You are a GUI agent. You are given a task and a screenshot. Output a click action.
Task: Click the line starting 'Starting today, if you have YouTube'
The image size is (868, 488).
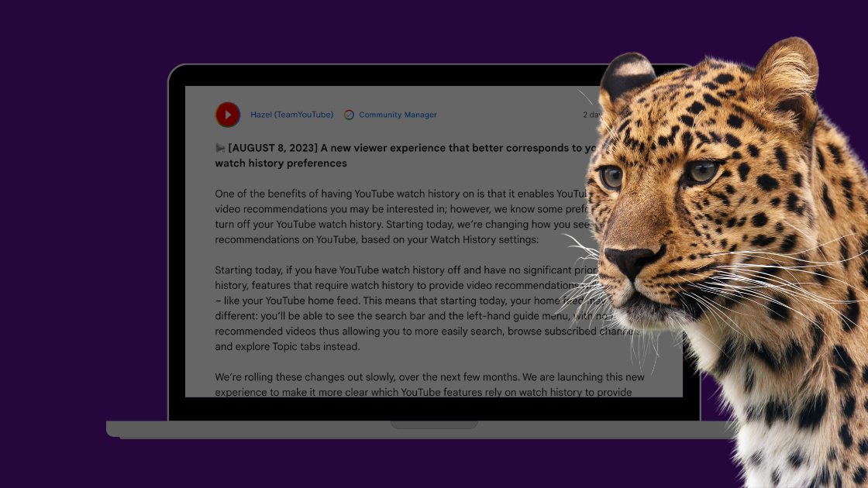tap(406, 270)
